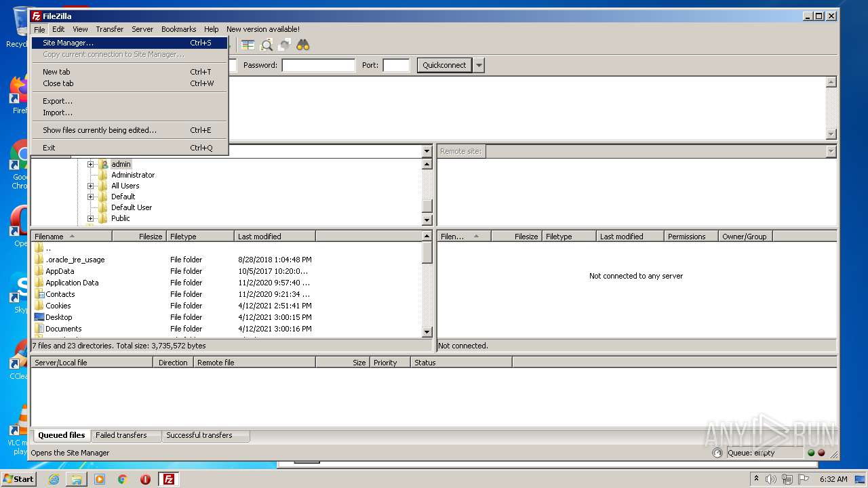
Task: Open Windows Media Player from the taskbar
Action: 100,479
